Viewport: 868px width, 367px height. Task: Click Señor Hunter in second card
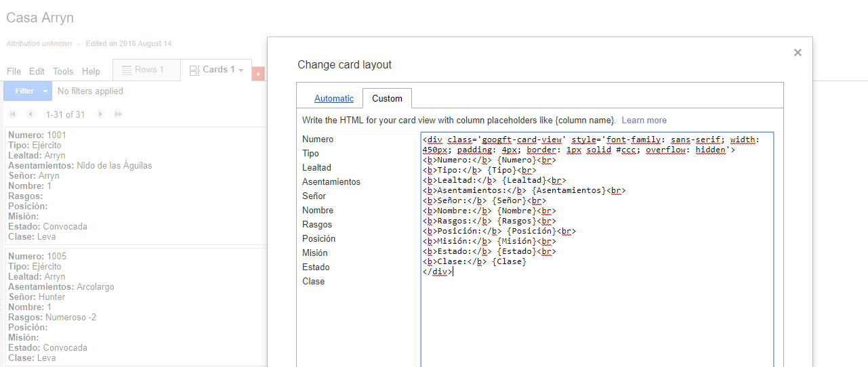[37, 297]
